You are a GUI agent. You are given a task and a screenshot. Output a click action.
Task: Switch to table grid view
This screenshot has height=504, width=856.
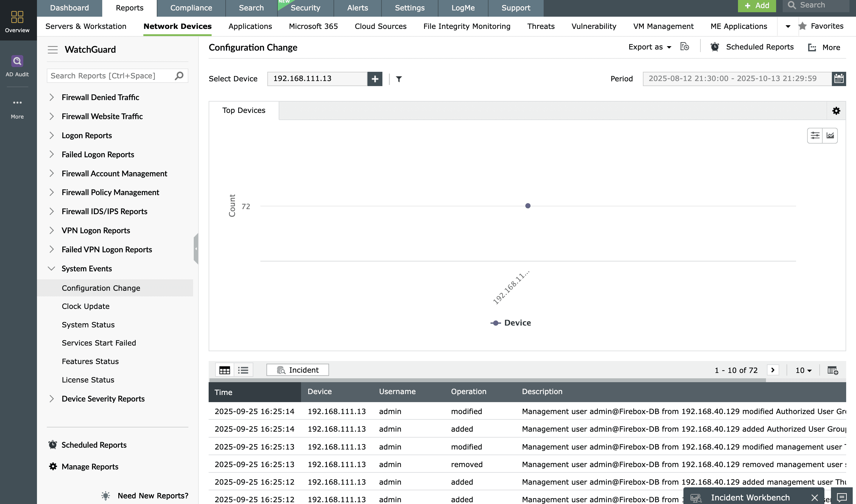[225, 370]
